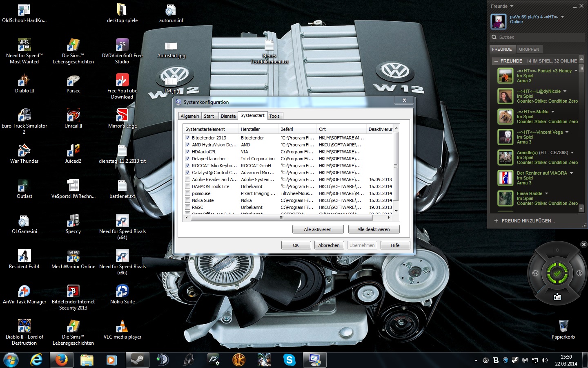
Task: Click the Alle deaktivieren button
Action: point(374,229)
